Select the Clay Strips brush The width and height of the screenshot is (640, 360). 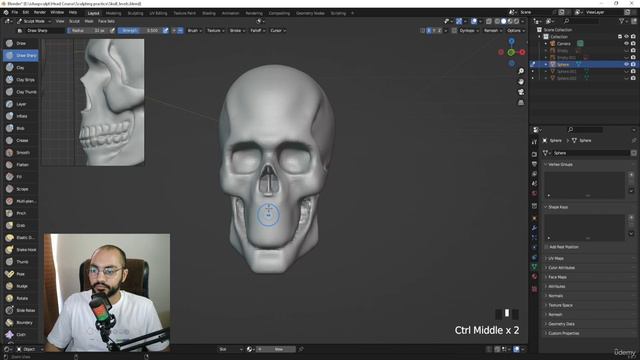(x=20, y=80)
